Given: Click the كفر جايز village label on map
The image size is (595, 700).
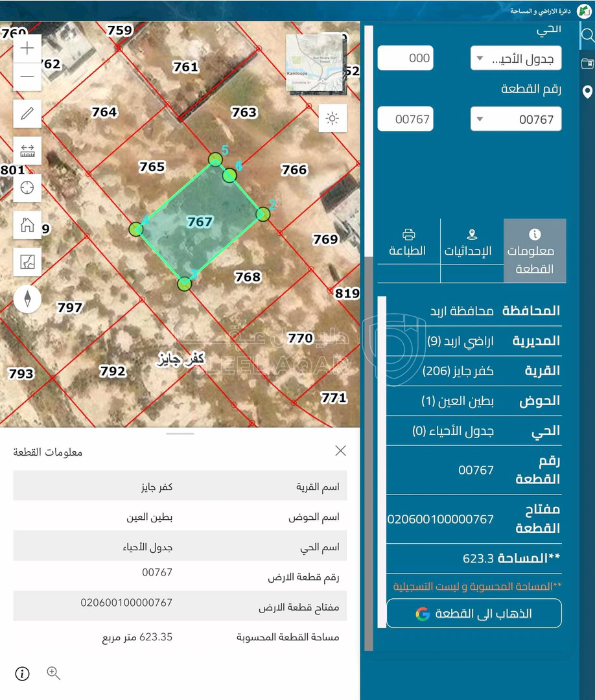Looking at the screenshot, I should 180,359.
